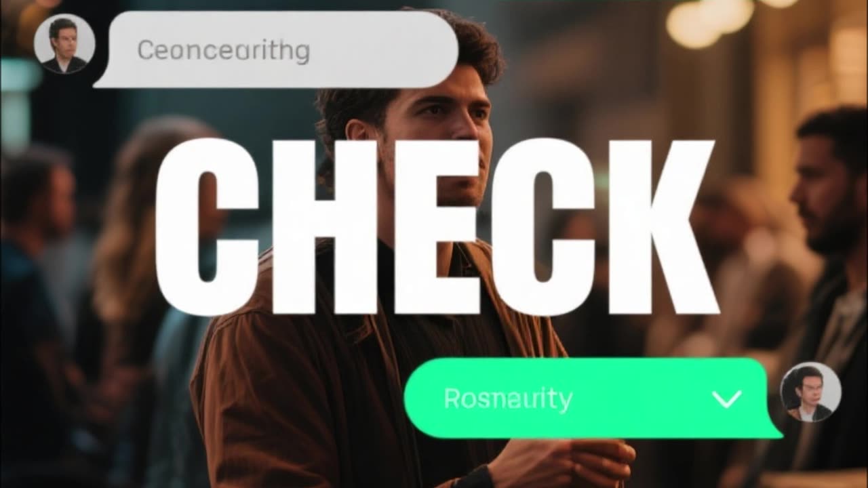
Task: Click the large 'CHECK' title text
Action: point(437,227)
